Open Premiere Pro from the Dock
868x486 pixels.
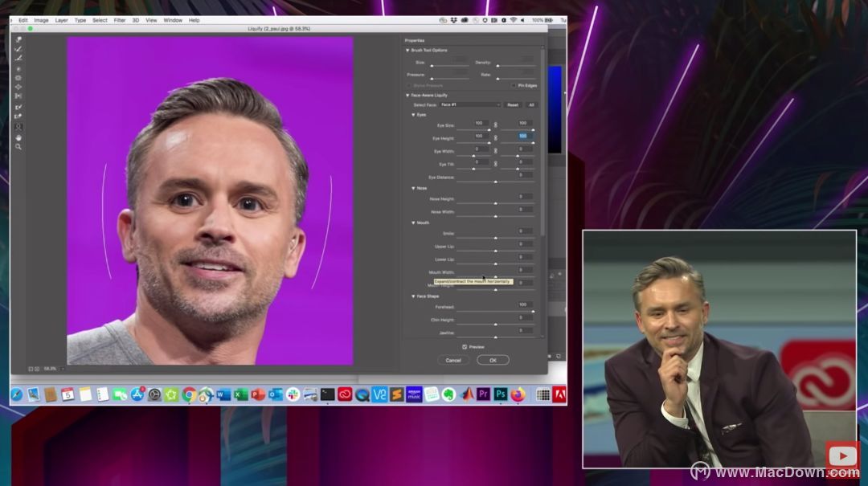[x=483, y=394]
